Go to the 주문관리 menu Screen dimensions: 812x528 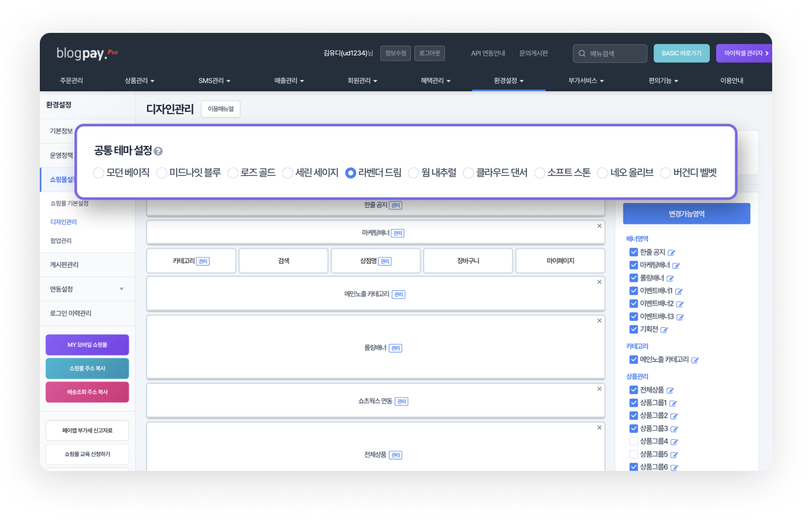click(x=72, y=81)
